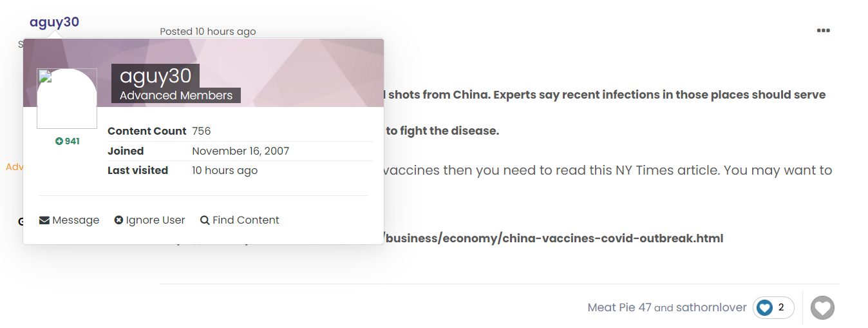Choose Find Content for aguy30
868x328 pixels.
pos(240,220)
